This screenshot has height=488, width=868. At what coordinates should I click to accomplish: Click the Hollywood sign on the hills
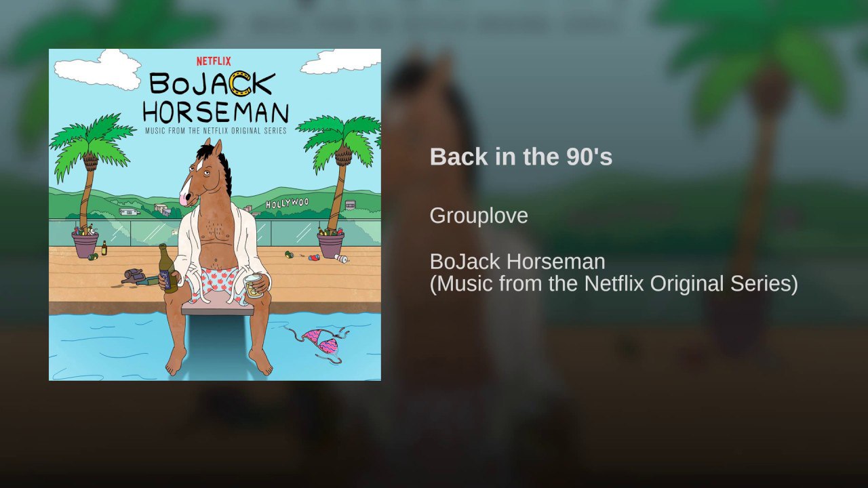[287, 203]
